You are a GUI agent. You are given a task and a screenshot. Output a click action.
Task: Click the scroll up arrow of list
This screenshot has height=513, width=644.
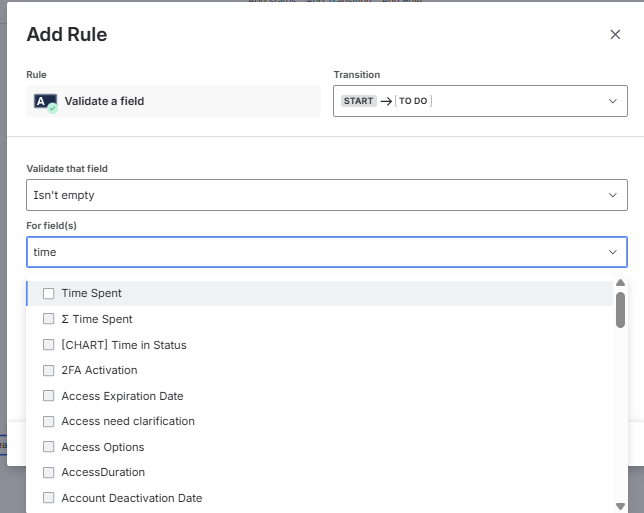point(620,283)
